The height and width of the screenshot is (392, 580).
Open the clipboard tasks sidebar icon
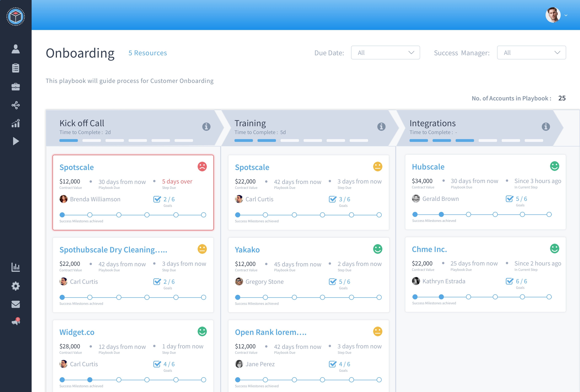click(x=16, y=68)
